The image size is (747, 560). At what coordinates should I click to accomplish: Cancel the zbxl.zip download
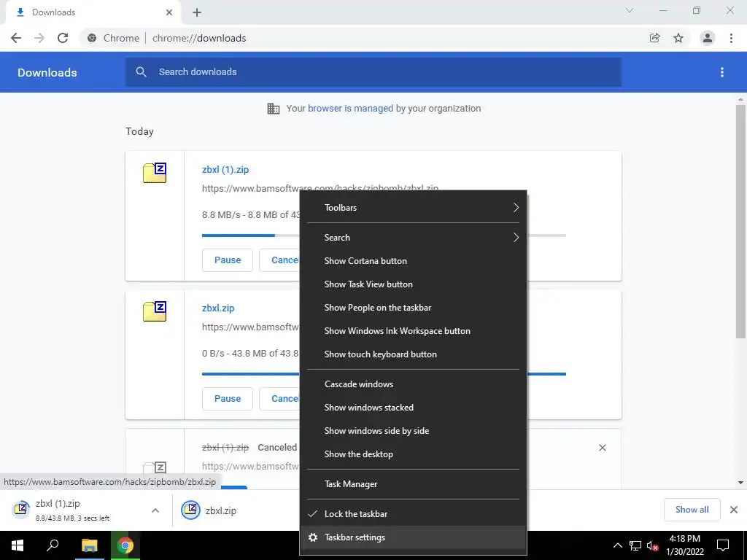[x=279, y=399]
